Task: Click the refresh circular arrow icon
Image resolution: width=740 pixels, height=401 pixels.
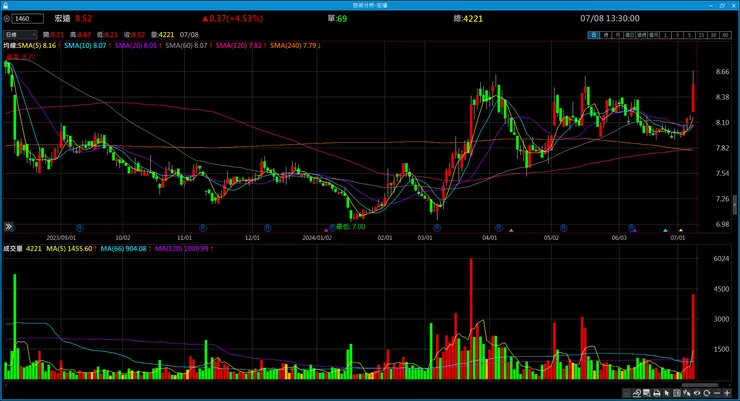Action: 706,393
